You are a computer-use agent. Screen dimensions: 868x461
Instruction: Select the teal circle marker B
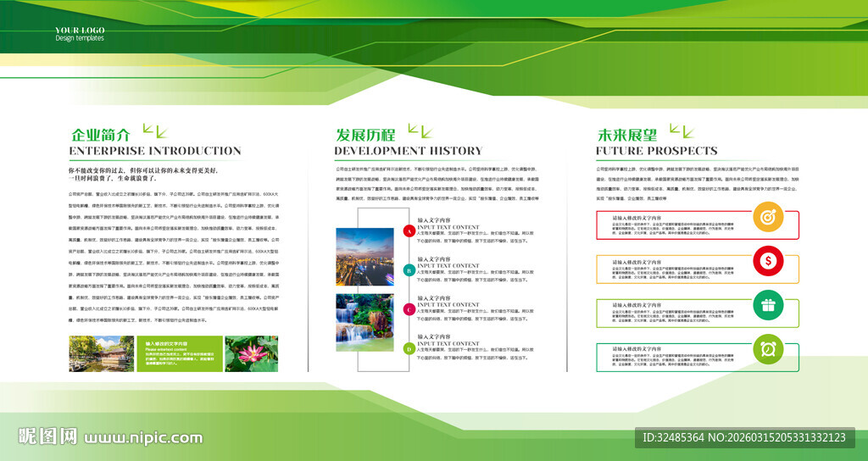[409, 270]
